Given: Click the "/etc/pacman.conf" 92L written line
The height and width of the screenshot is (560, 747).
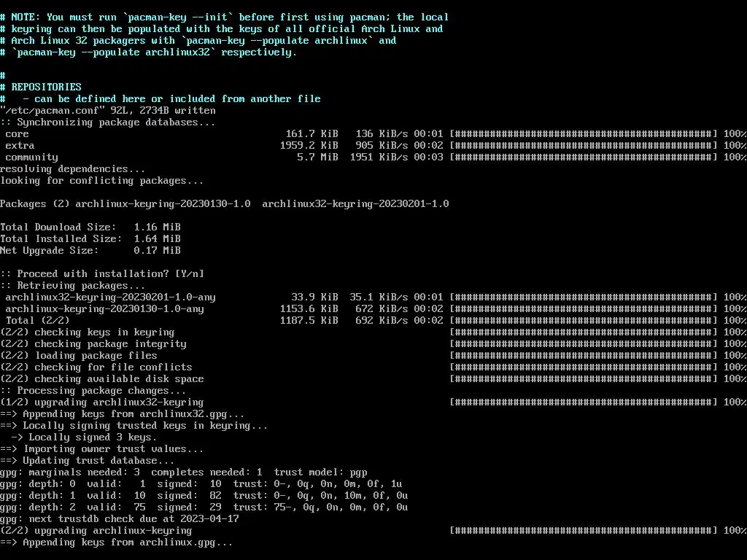Looking at the screenshot, I should 108,111.
